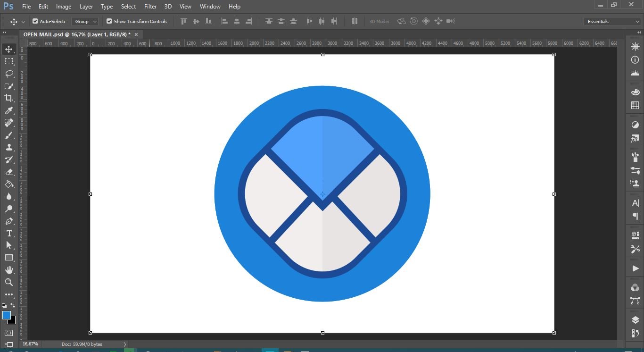Toggle Quick Mask mode

9,333
